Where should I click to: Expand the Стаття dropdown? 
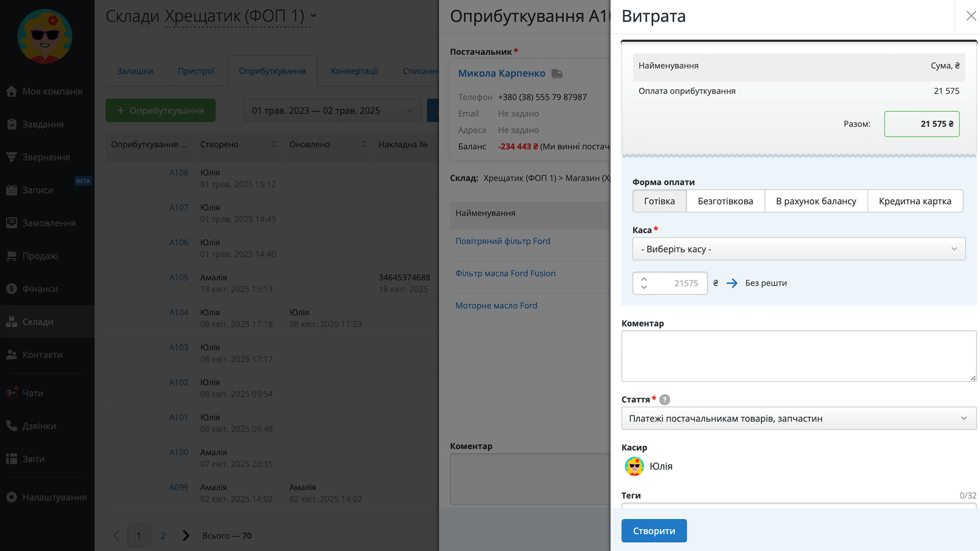(x=799, y=418)
